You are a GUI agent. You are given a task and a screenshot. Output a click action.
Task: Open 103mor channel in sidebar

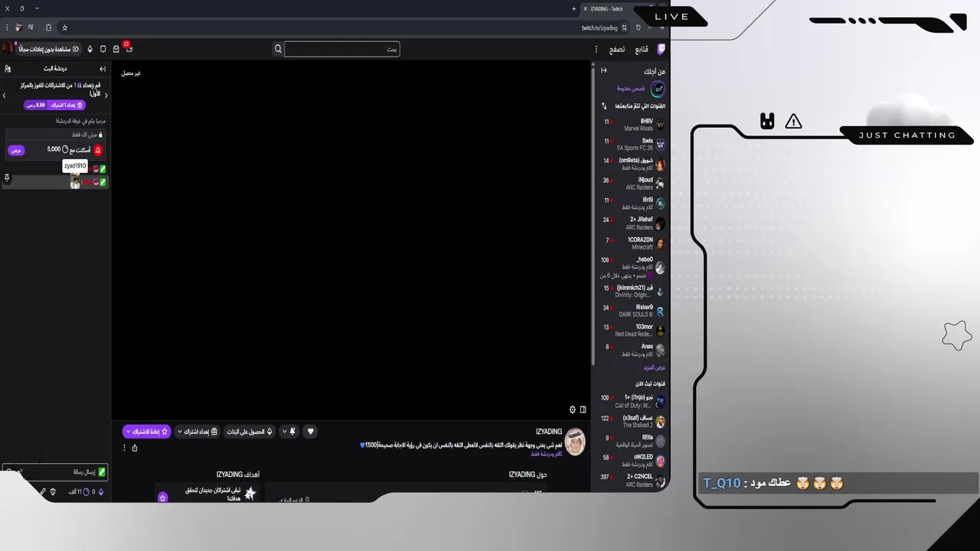click(x=632, y=331)
